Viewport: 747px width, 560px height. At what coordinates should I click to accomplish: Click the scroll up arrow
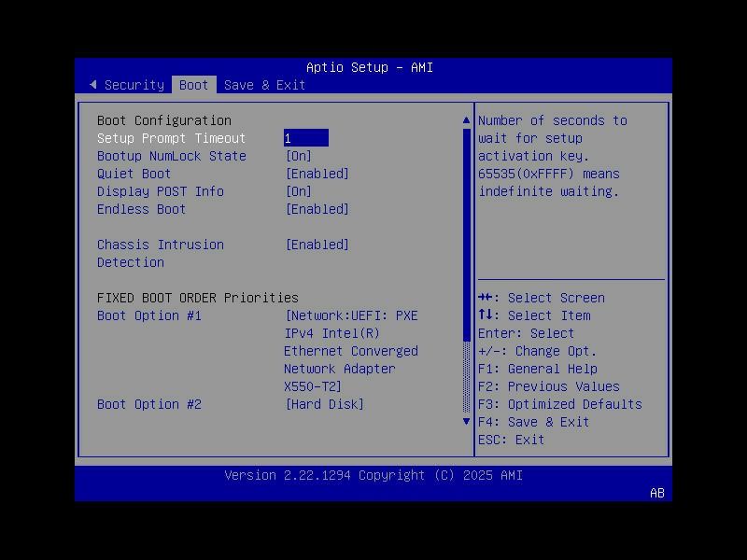point(466,119)
